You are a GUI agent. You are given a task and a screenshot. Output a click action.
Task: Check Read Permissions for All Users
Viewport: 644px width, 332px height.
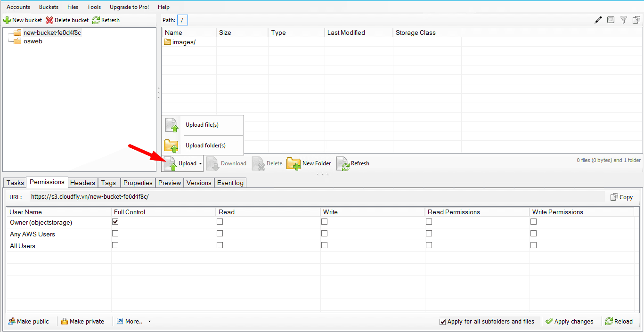click(429, 245)
